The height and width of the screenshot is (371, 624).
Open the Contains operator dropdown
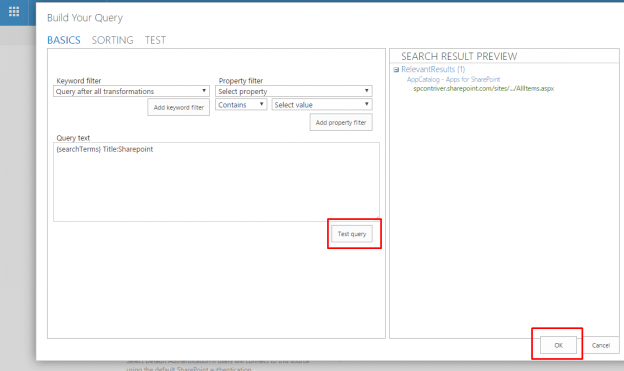(241, 105)
